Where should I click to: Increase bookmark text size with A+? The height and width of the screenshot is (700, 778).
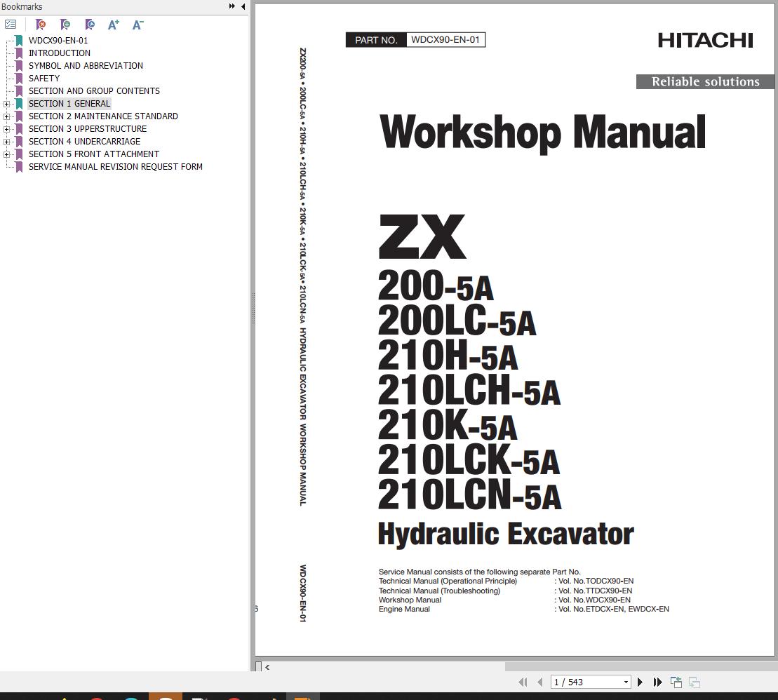click(114, 25)
